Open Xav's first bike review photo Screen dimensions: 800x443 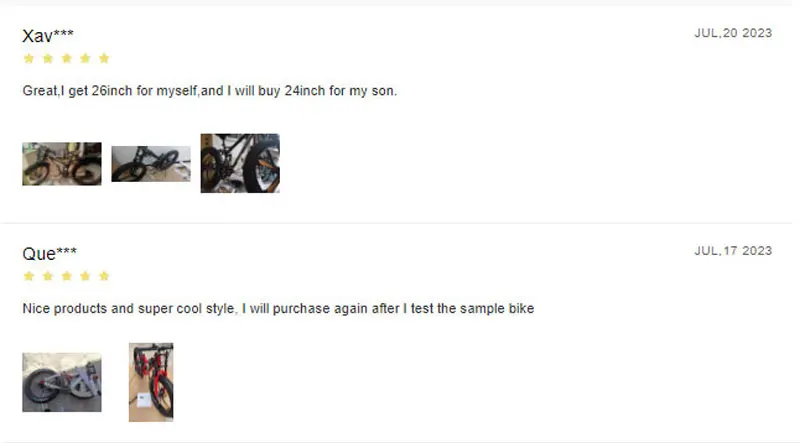[x=62, y=164]
